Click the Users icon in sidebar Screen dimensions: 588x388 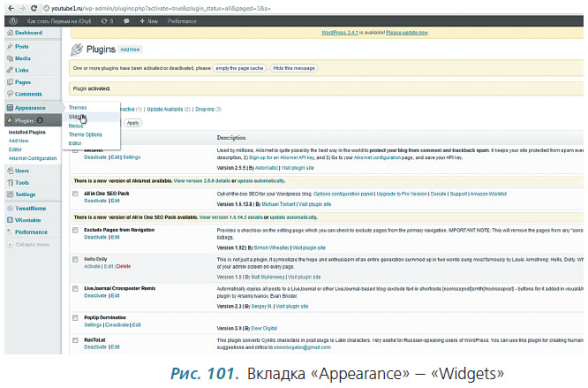[10, 171]
